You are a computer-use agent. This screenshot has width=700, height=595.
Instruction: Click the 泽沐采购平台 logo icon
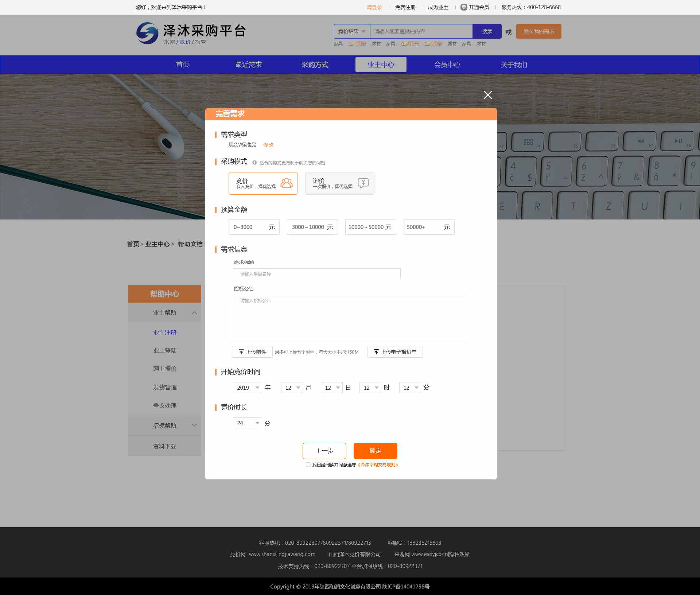[147, 33]
